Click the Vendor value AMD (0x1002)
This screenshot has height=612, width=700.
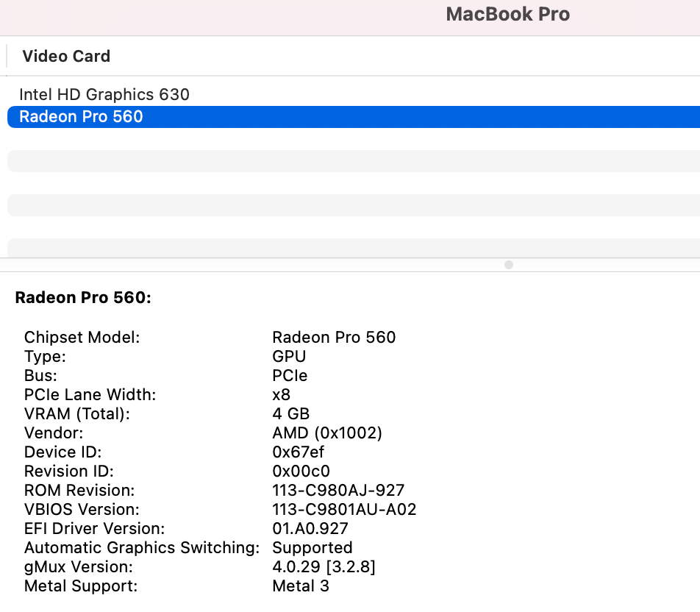tap(326, 433)
